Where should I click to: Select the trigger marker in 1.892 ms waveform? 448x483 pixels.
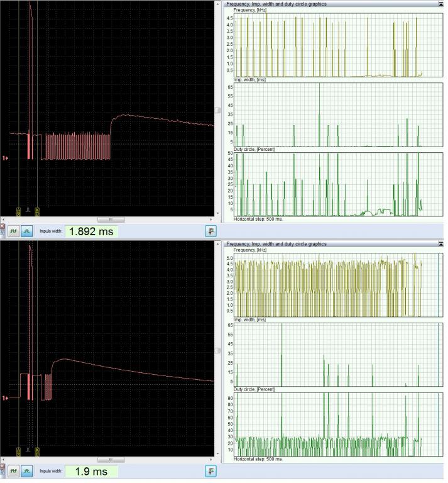coord(28,210)
